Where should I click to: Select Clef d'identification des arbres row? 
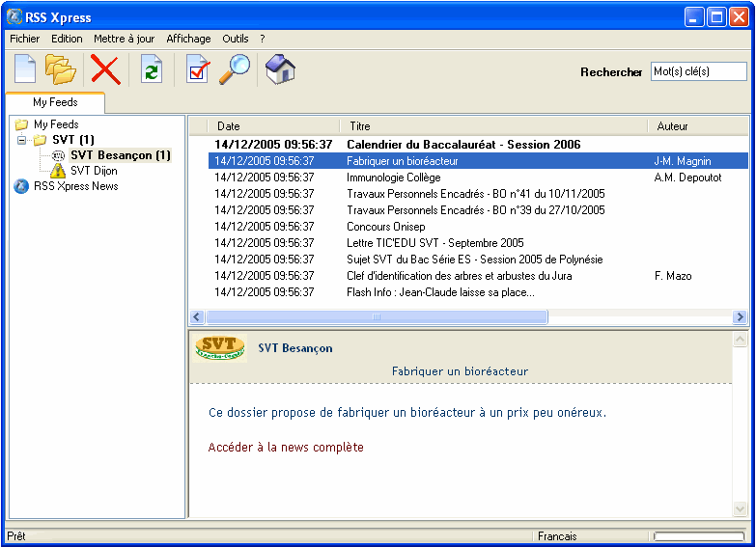click(x=478, y=276)
